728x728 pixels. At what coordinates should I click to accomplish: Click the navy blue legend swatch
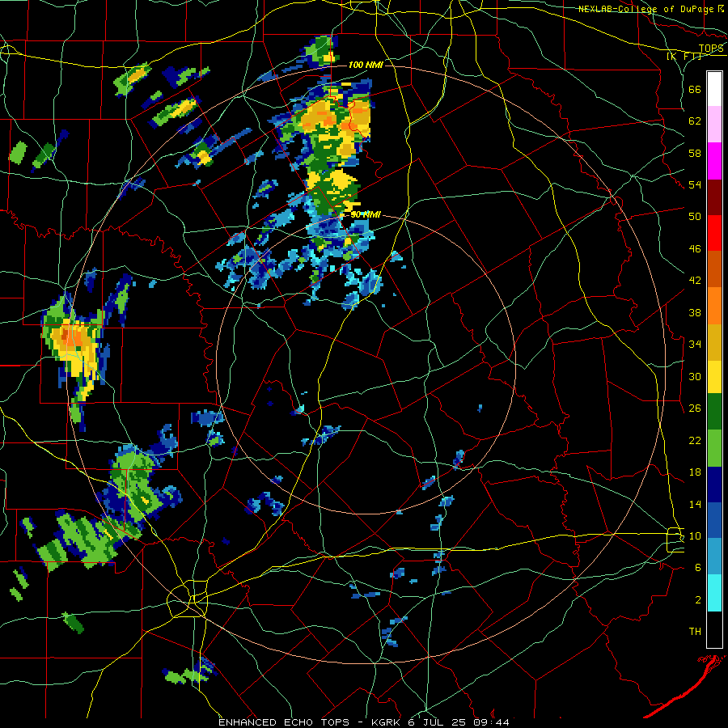[x=714, y=485]
